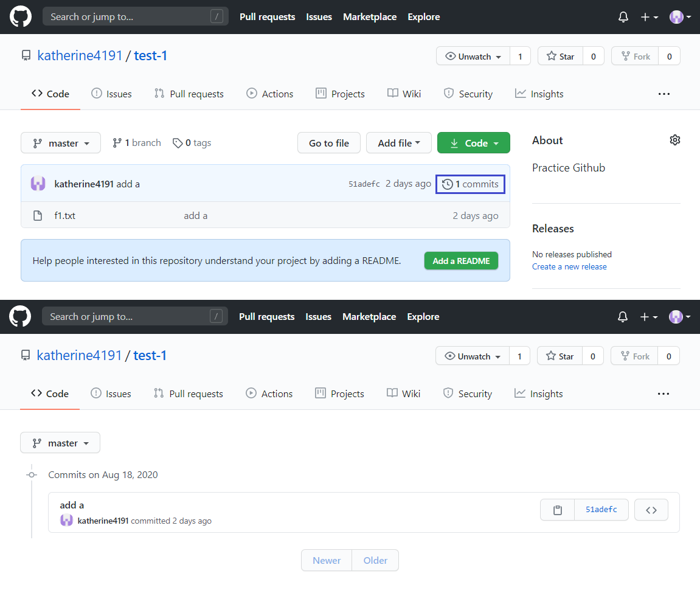Open commit 51adefc button on commits page
This screenshot has width=700, height=593.
[x=601, y=510]
